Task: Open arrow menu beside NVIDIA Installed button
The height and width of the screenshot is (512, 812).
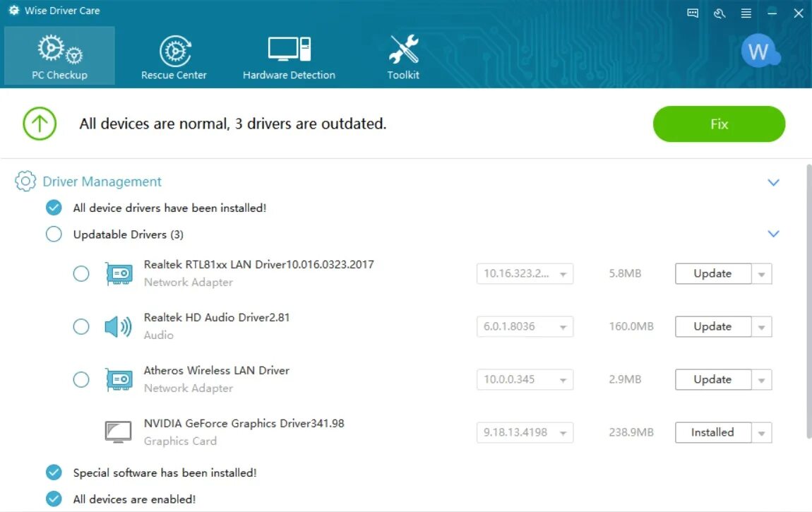Action: pos(762,433)
